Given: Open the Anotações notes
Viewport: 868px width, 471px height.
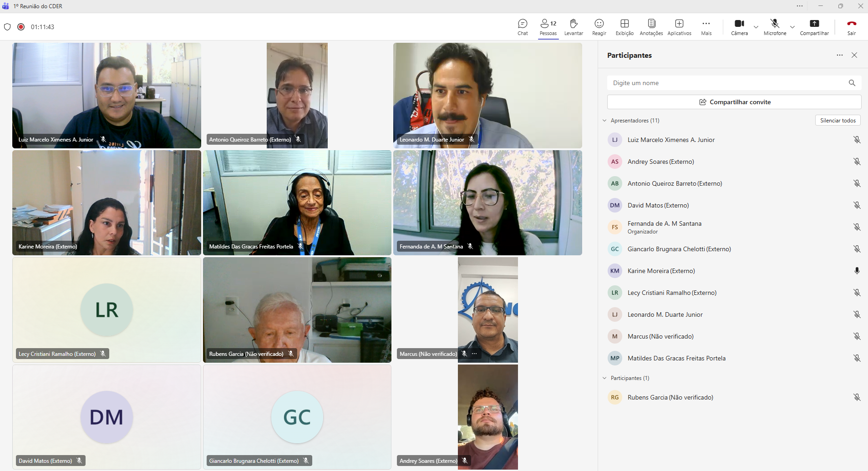Looking at the screenshot, I should pyautogui.click(x=651, y=26).
